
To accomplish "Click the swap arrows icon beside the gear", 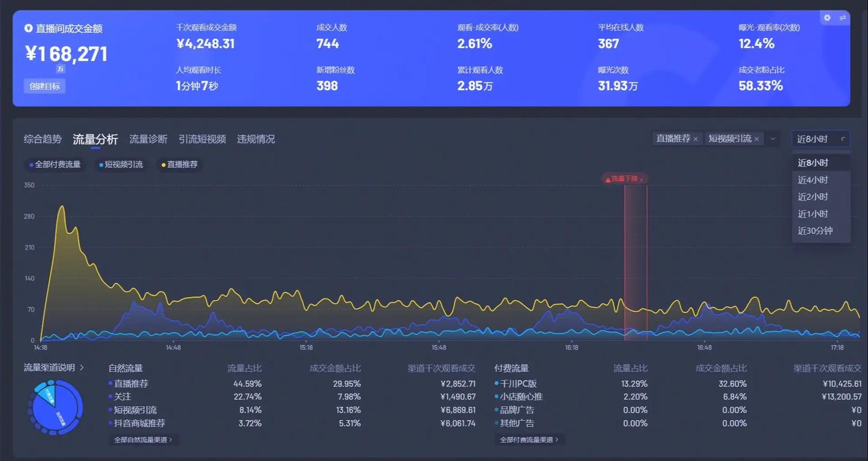I will 843,18.
